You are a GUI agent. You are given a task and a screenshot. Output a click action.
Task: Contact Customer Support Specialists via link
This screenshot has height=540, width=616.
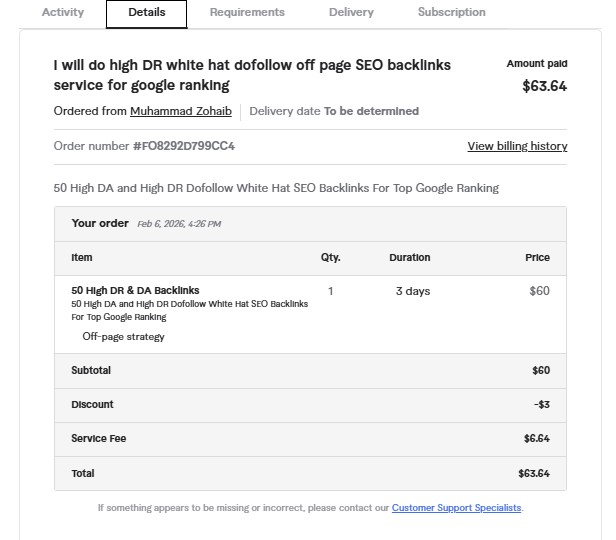point(456,508)
